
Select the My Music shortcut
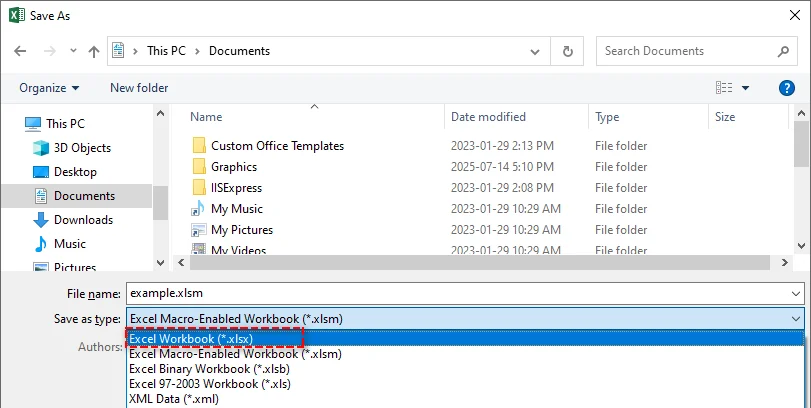pyautogui.click(x=237, y=209)
